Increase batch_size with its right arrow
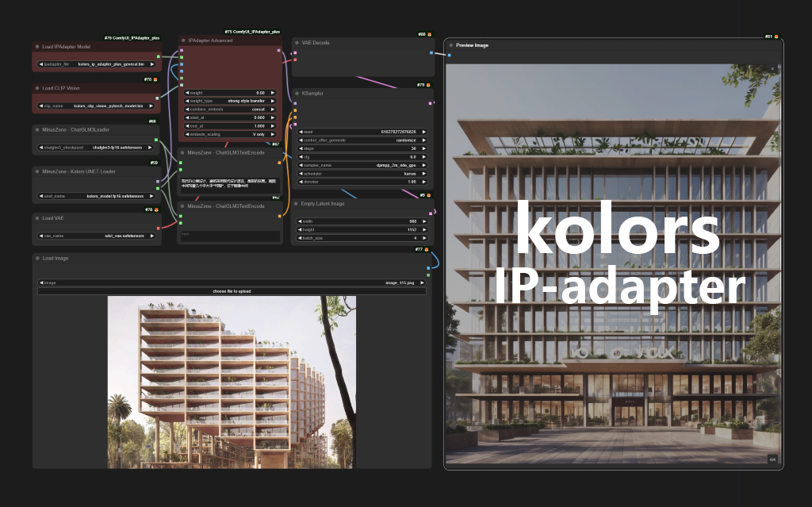 [424, 238]
